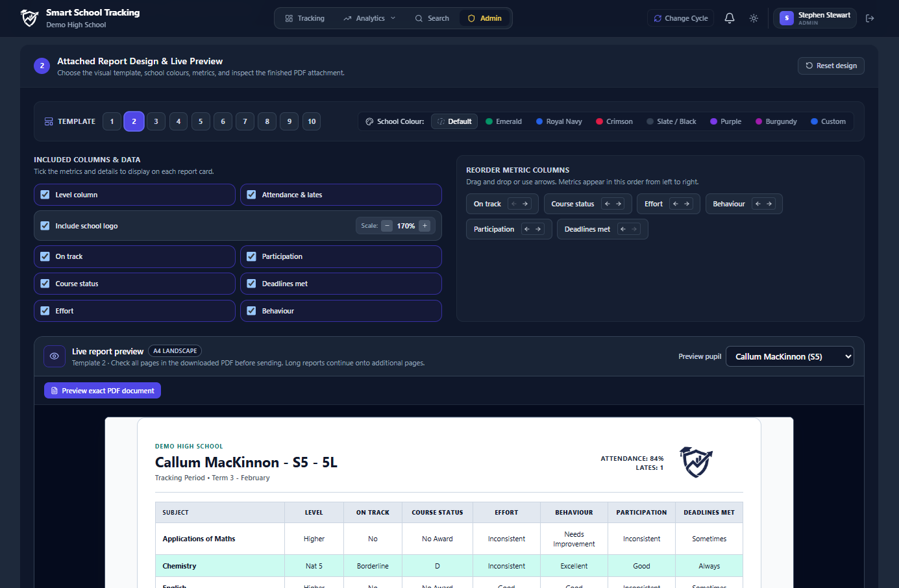Go to the Search tab
The width and height of the screenshot is (899, 588).
tap(432, 18)
